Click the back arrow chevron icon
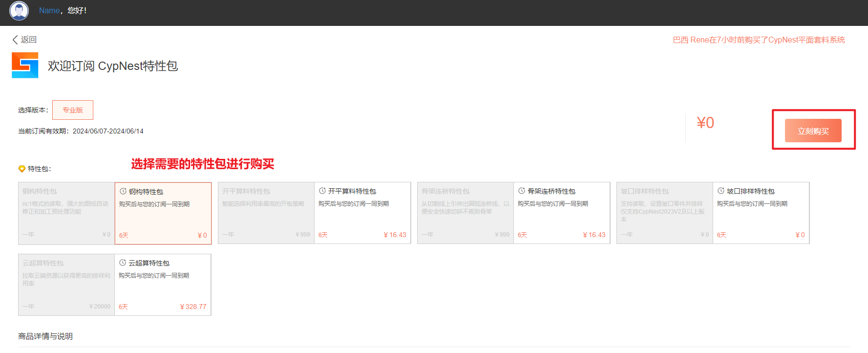The image size is (868, 353). 15,40
